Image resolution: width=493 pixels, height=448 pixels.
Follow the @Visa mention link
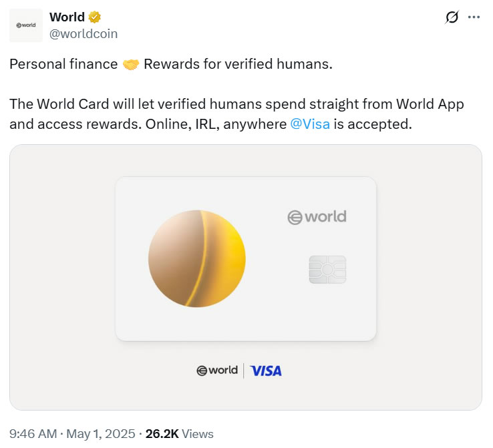click(x=310, y=124)
